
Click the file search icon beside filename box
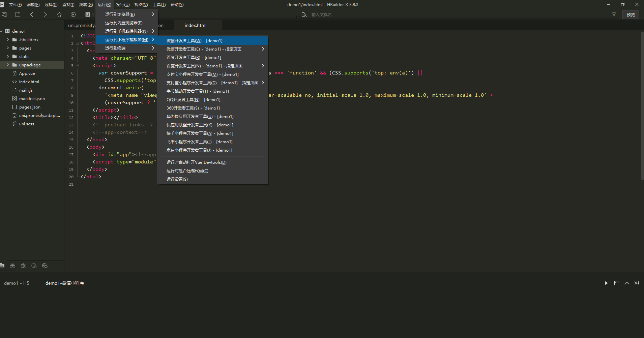coord(304,14)
